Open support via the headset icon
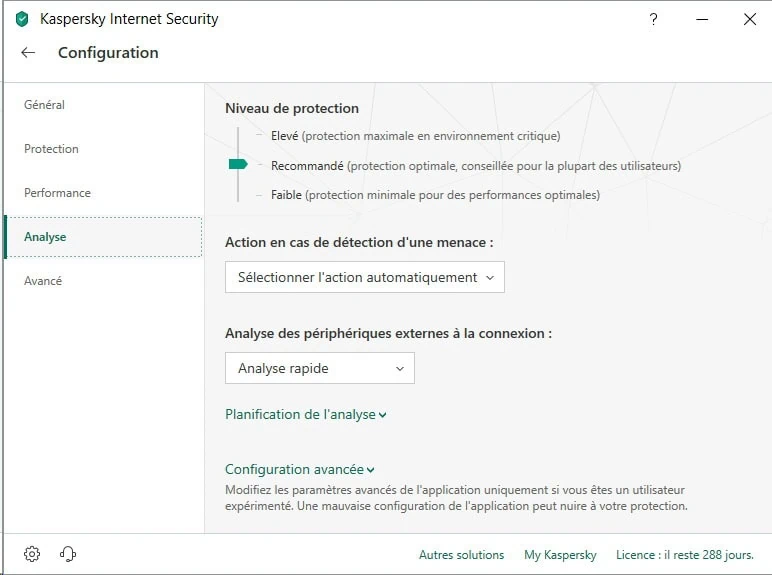 (68, 554)
